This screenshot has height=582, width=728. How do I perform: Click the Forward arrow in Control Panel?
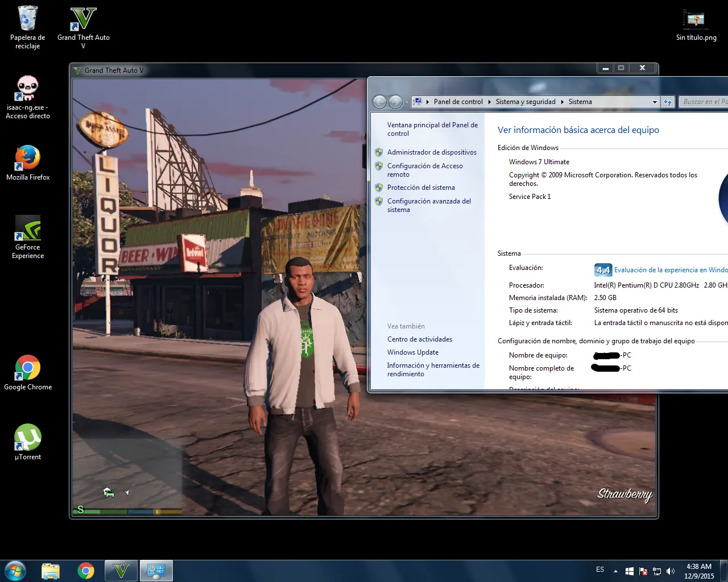pyautogui.click(x=396, y=102)
